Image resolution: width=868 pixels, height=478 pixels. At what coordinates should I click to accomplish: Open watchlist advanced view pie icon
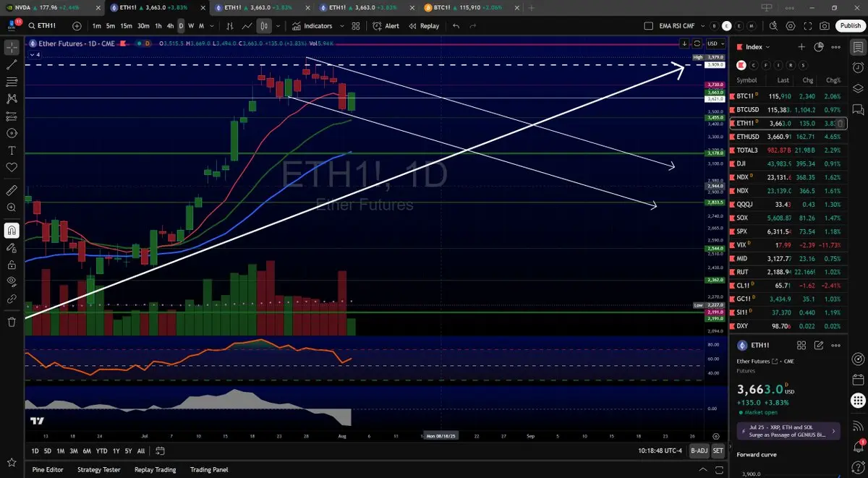(x=819, y=47)
